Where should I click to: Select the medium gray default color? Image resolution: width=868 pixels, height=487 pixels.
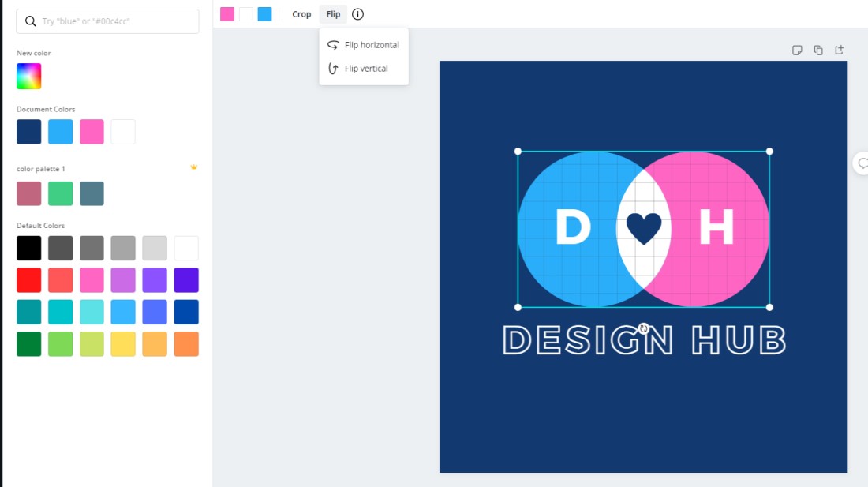click(x=92, y=248)
